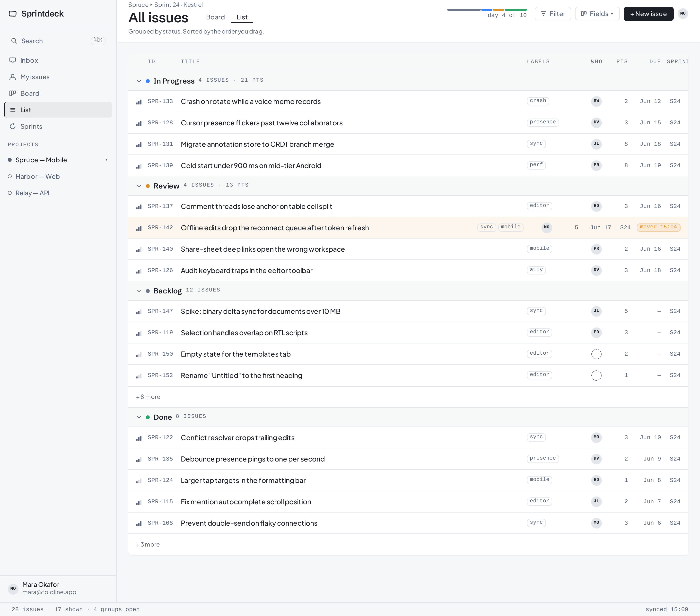Open Board view from sidebar icon

click(13, 94)
